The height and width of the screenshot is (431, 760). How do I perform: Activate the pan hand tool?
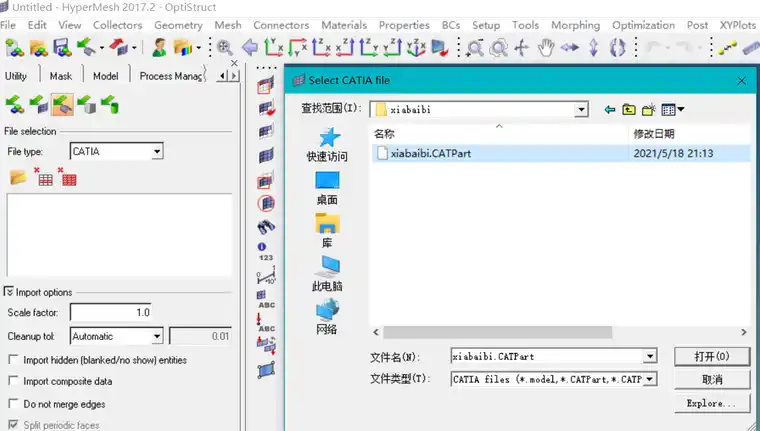tap(546, 48)
